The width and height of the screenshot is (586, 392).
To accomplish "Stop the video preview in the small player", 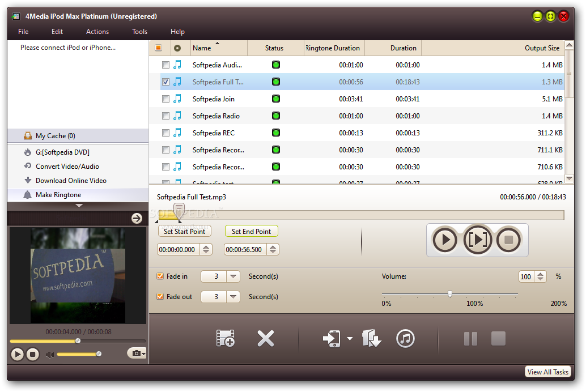I will pyautogui.click(x=32, y=354).
